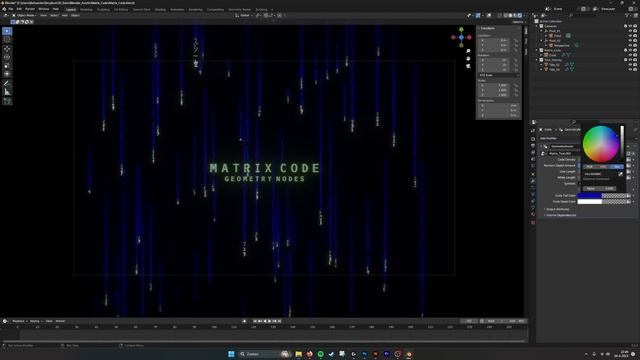Expand the Output Attributes panel
Screen dimensions: 640x360
coord(558,209)
